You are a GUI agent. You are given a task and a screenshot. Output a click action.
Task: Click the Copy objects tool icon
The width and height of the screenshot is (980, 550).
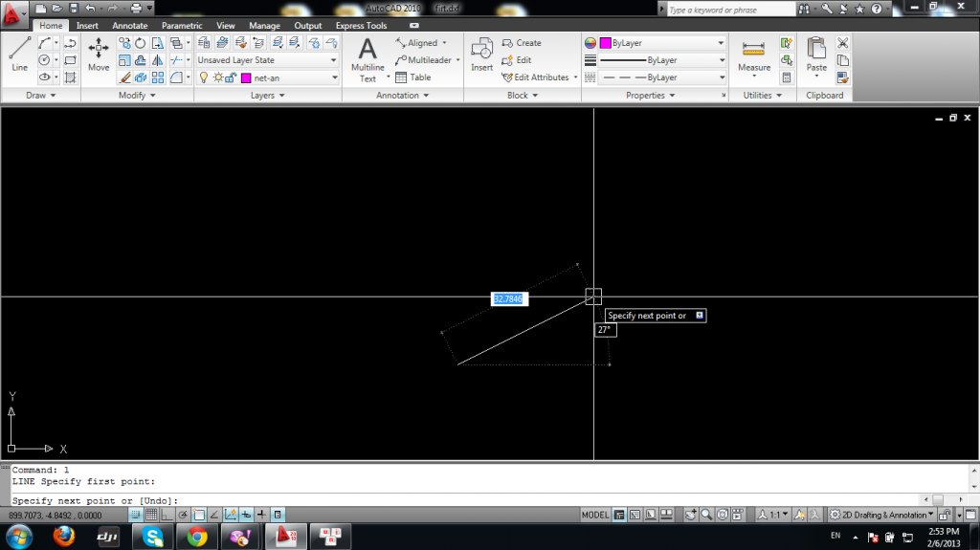click(124, 43)
